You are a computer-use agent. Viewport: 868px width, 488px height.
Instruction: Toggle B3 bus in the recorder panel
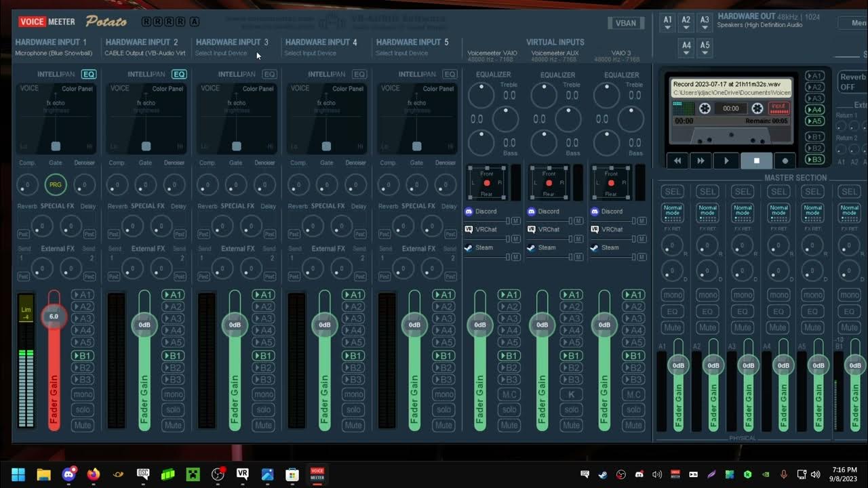815,159
